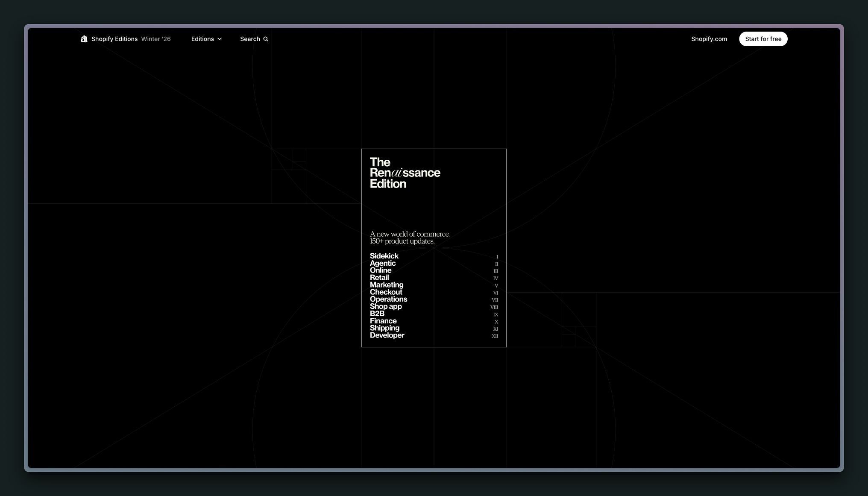This screenshot has height=496, width=868.
Task: Go to the Agentic chapter
Action: [382, 263]
